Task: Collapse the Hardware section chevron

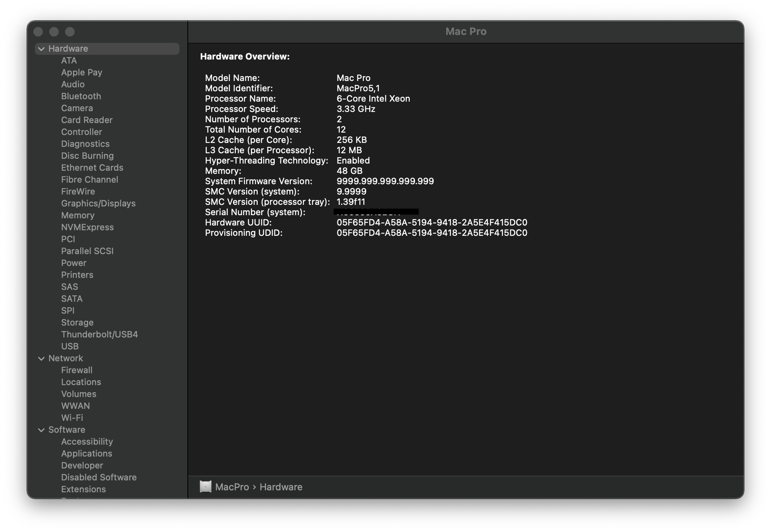Action: pyautogui.click(x=41, y=49)
